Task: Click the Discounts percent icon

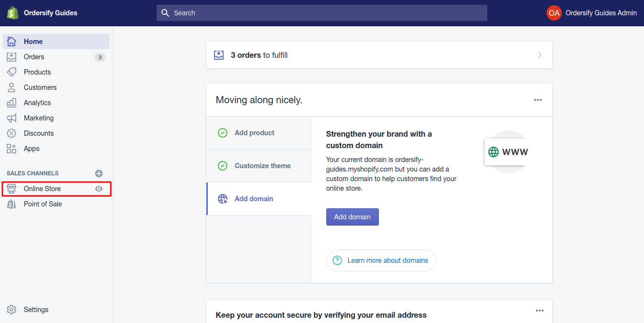Action: tap(11, 133)
